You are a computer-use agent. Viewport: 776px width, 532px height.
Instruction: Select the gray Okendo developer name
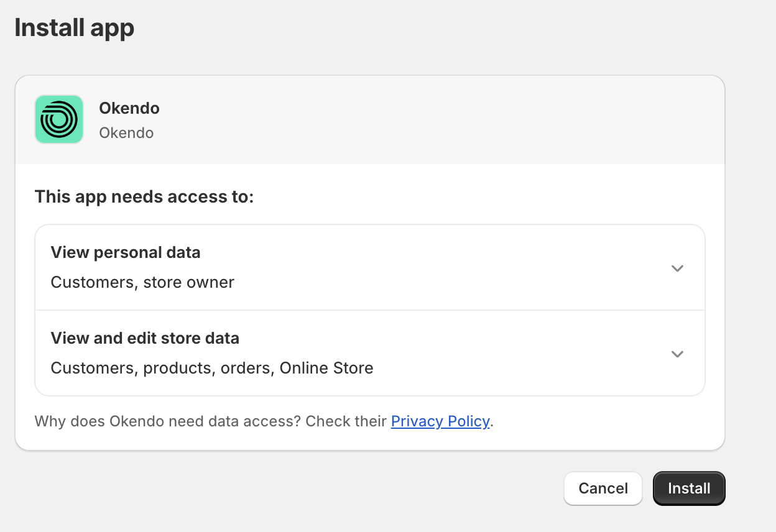(x=126, y=133)
